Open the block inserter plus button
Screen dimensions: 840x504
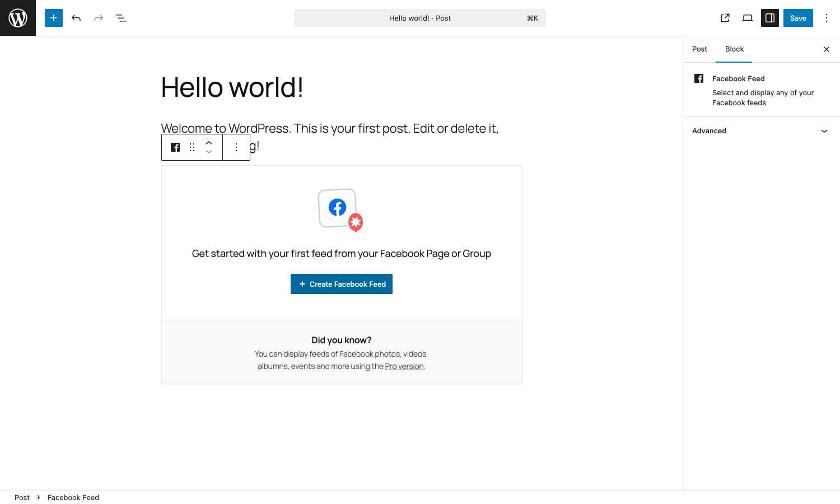[54, 18]
